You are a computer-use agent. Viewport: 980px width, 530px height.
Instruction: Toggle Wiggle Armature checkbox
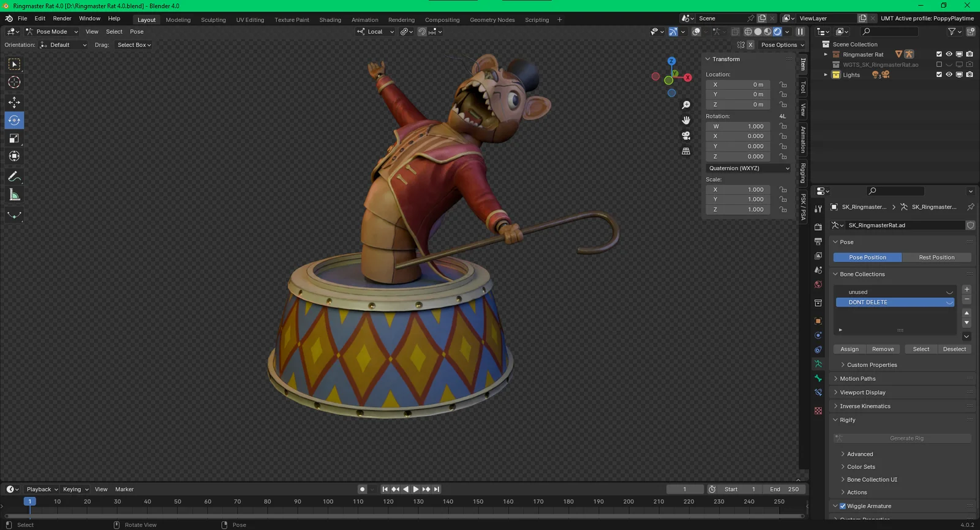pyautogui.click(x=843, y=506)
